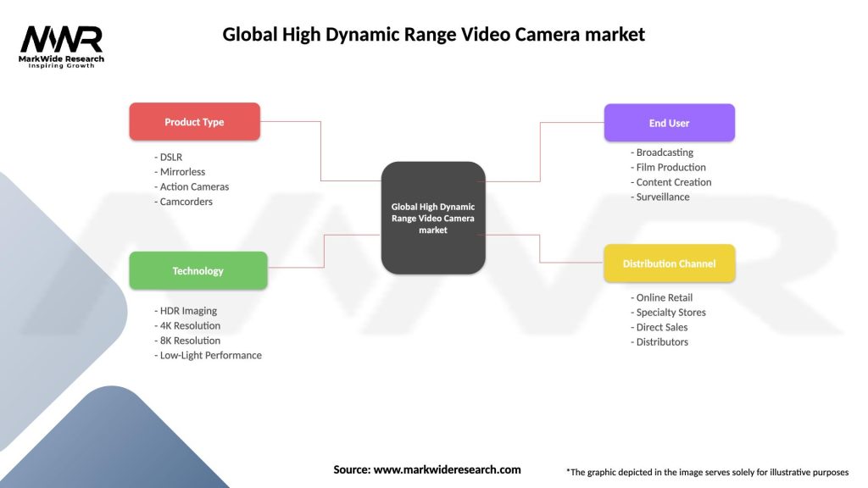Click HDR Imaging under Technology
Screen dimensions: 868x488
point(187,311)
